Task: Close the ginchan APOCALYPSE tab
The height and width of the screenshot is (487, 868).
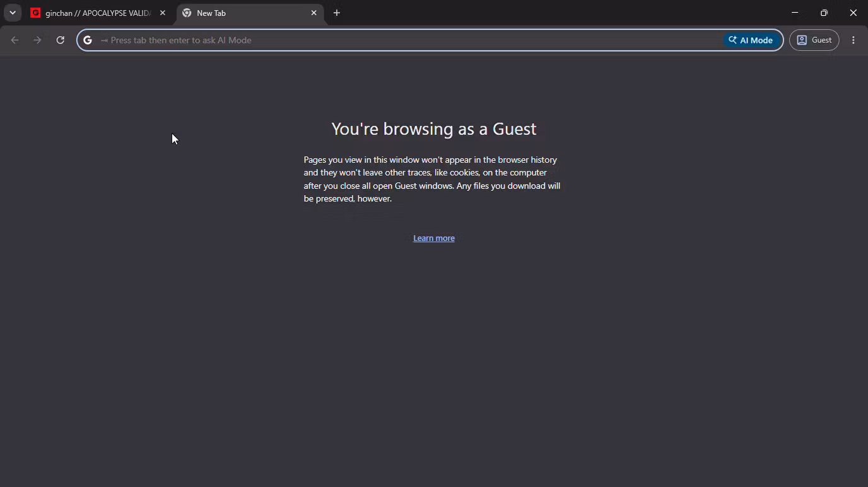Action: [162, 13]
